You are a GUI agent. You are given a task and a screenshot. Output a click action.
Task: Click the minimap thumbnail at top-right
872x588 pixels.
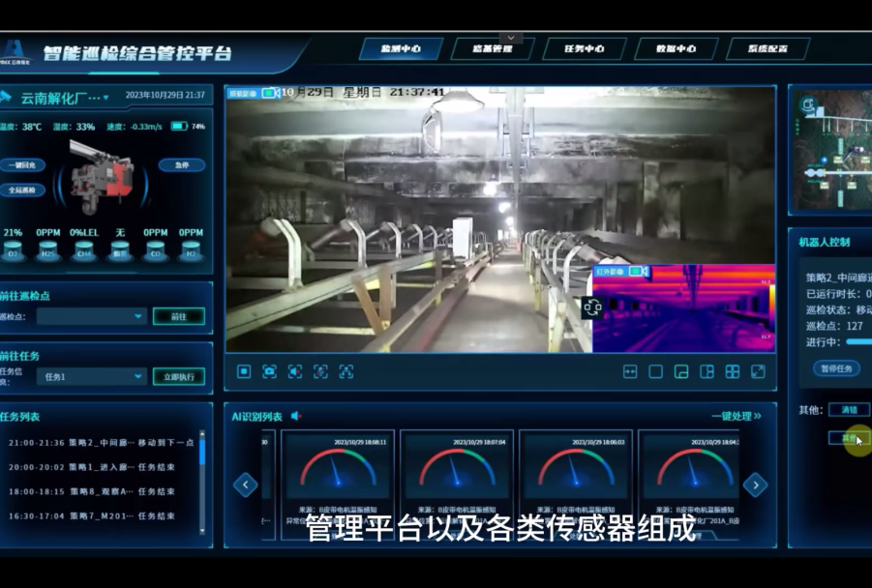(x=832, y=150)
